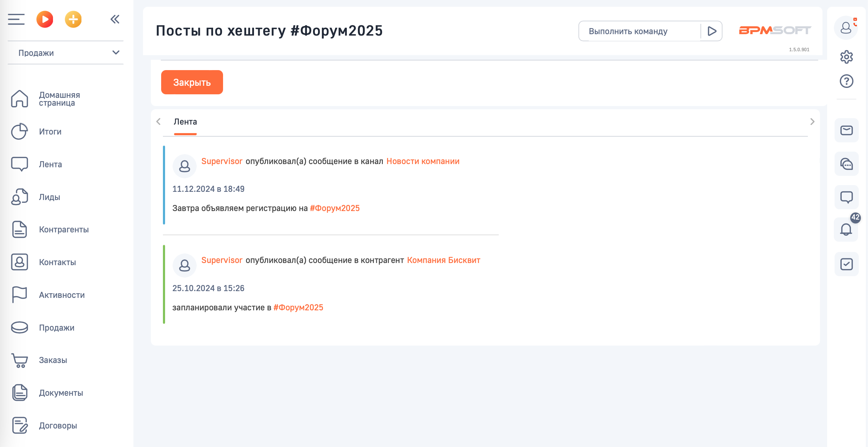Click the left tab scroll arrow
The image size is (868, 447).
pyautogui.click(x=158, y=122)
